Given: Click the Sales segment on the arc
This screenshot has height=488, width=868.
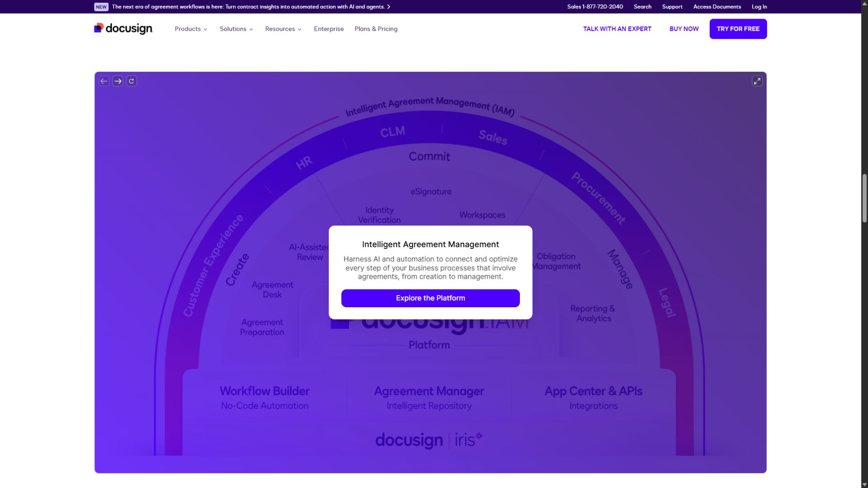Looking at the screenshot, I should [x=493, y=137].
